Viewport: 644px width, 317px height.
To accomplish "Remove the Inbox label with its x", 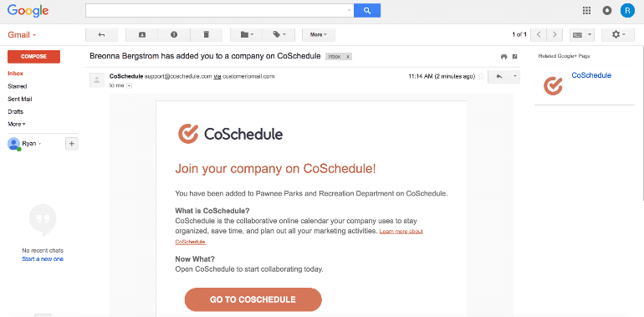I will 347,57.
